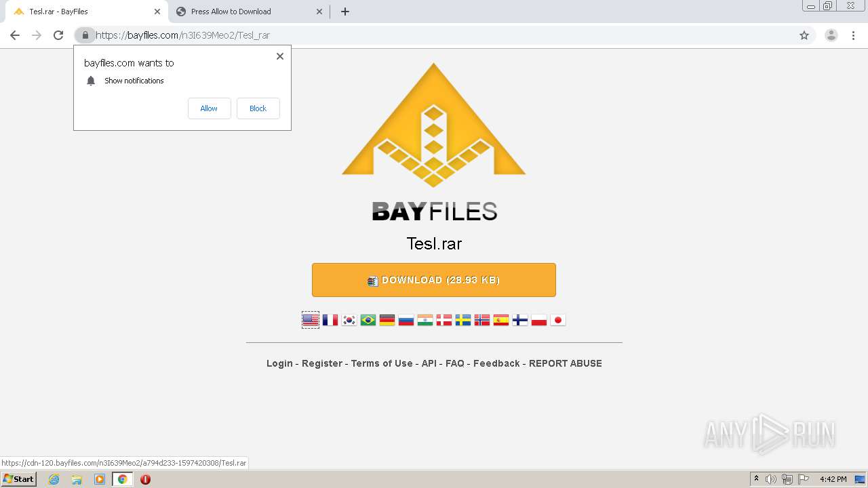This screenshot has width=868, height=488.
Task: Show hidden system tray icons
Action: coord(756,479)
